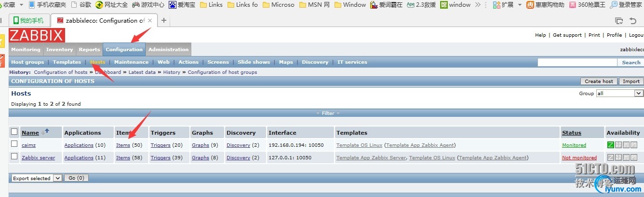Click the JMX availability icon in Zabbix server row
Viewport: 644px width, 197px height.
click(x=626, y=157)
